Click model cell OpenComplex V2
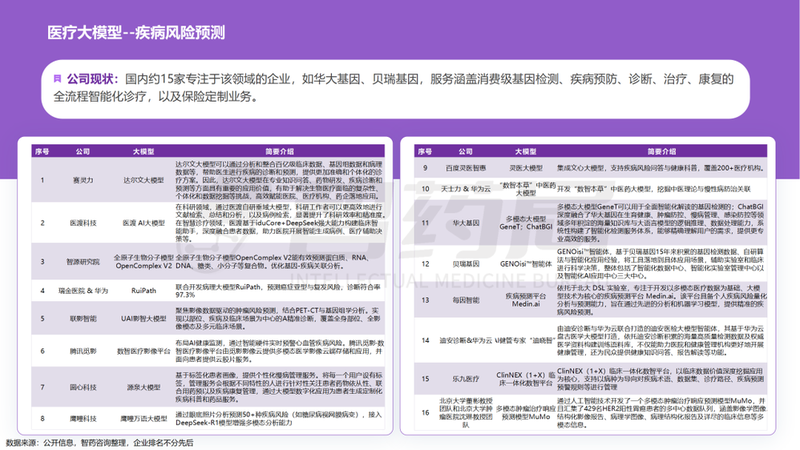 click(143, 266)
